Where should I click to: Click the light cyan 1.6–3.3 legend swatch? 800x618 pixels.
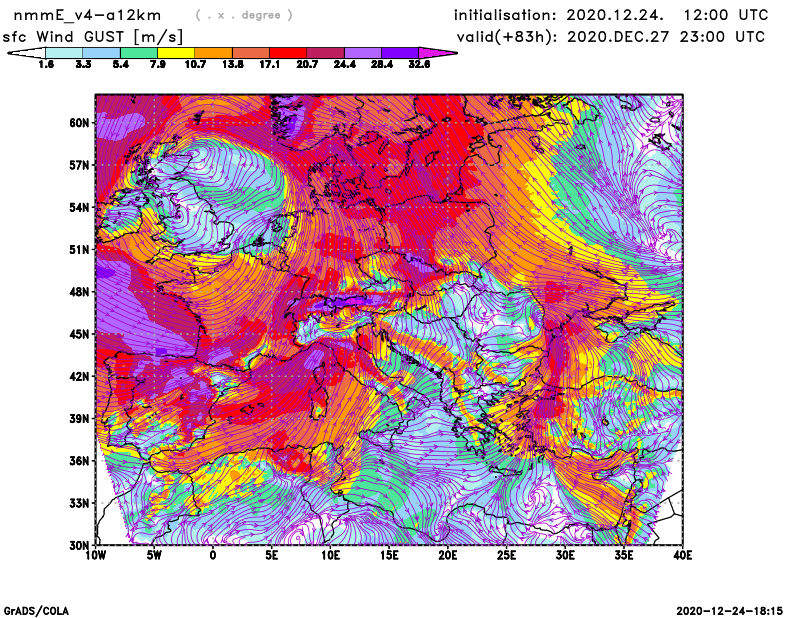(64, 52)
